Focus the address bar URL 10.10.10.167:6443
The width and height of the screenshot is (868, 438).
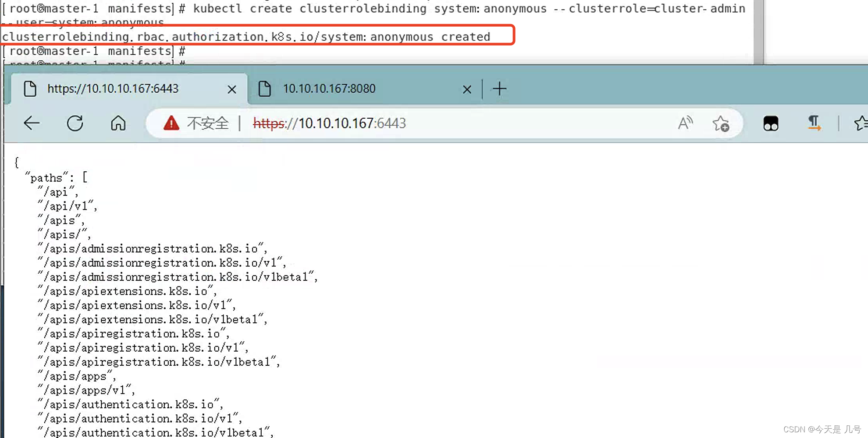click(x=330, y=124)
